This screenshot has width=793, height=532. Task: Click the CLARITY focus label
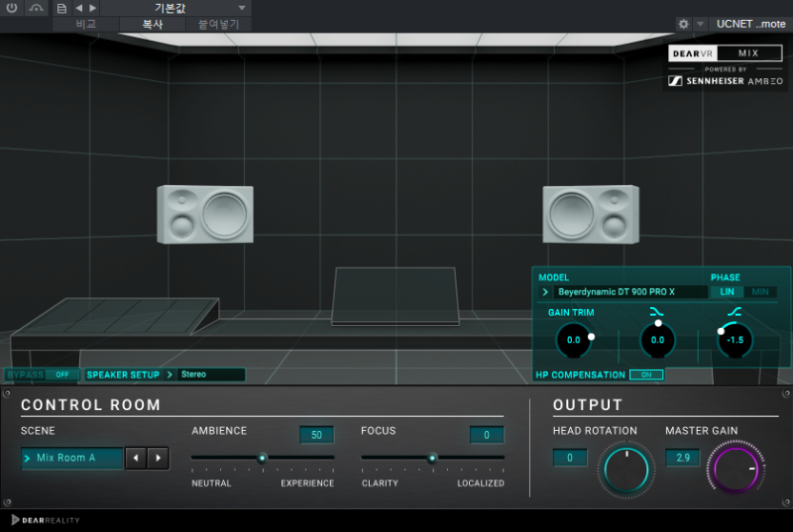tap(380, 483)
